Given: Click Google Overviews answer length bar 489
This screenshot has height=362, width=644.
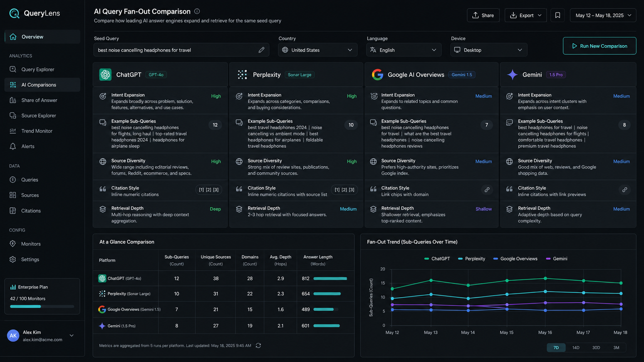Looking at the screenshot, I should (x=326, y=309).
